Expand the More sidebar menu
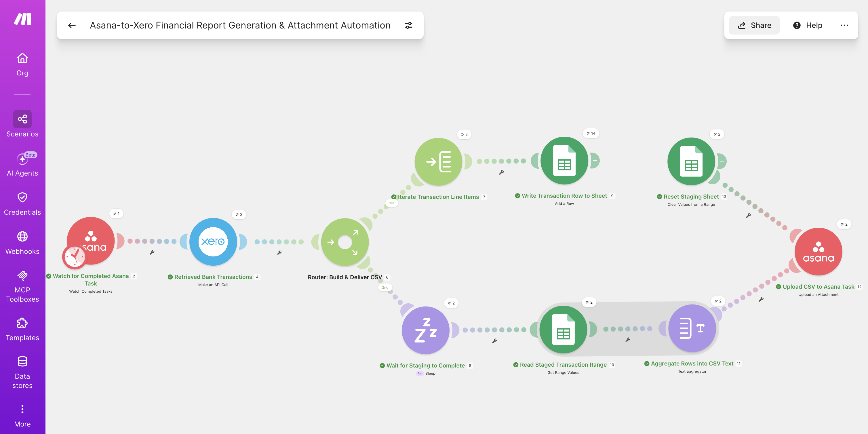Viewport: 868px width, 434px height. 22,416
